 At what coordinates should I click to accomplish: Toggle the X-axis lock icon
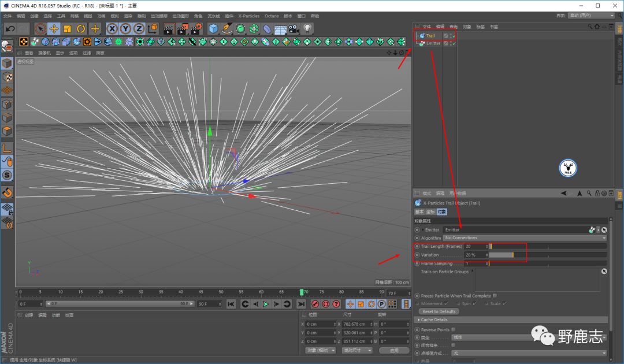click(x=112, y=28)
